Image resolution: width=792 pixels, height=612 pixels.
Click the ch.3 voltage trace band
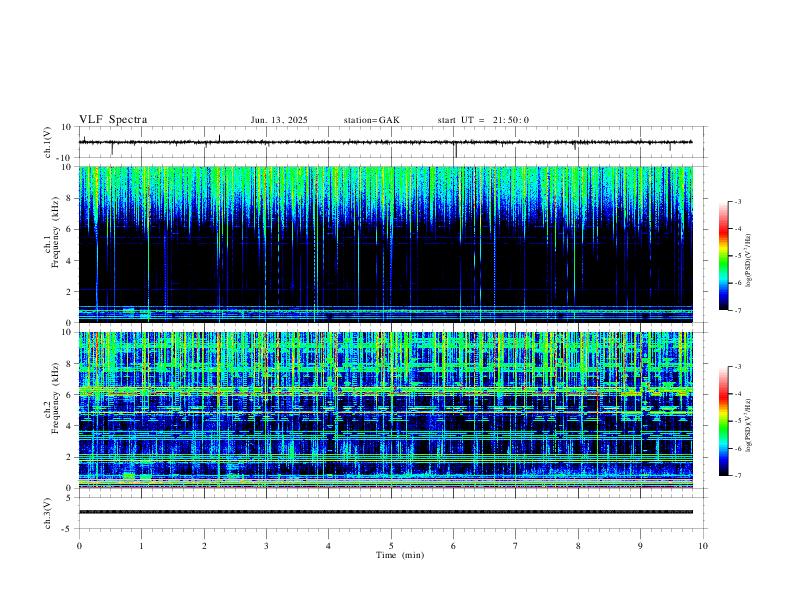coord(386,512)
